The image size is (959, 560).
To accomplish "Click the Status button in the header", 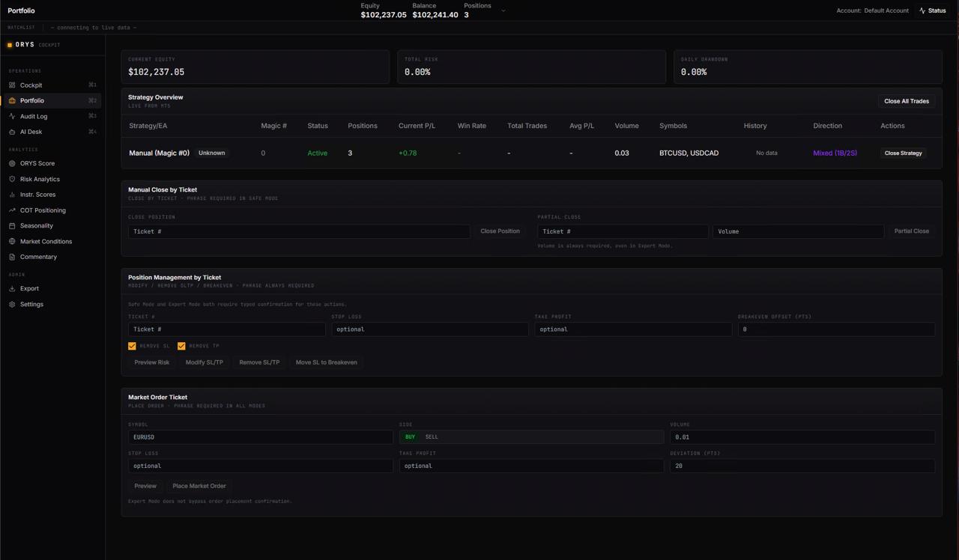I will tap(933, 10).
